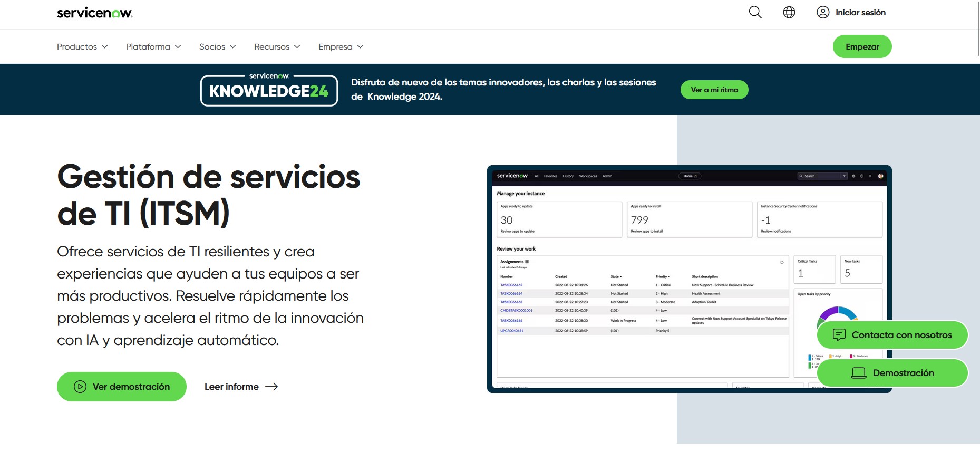The image size is (980, 470).
Task: Click the ITSM dashboard screenshot image
Action: (x=689, y=279)
